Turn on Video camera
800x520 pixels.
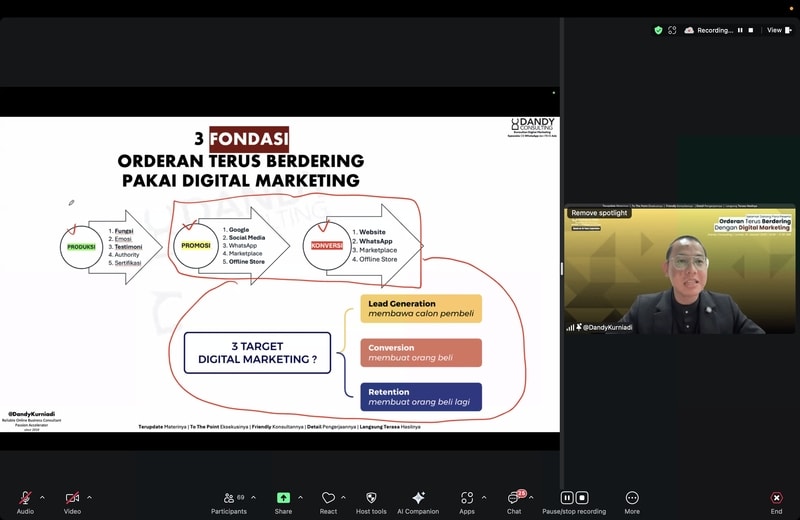click(72, 497)
